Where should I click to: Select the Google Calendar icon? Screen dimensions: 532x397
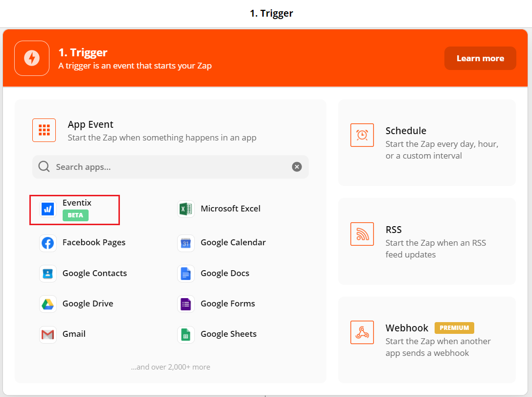(x=186, y=243)
